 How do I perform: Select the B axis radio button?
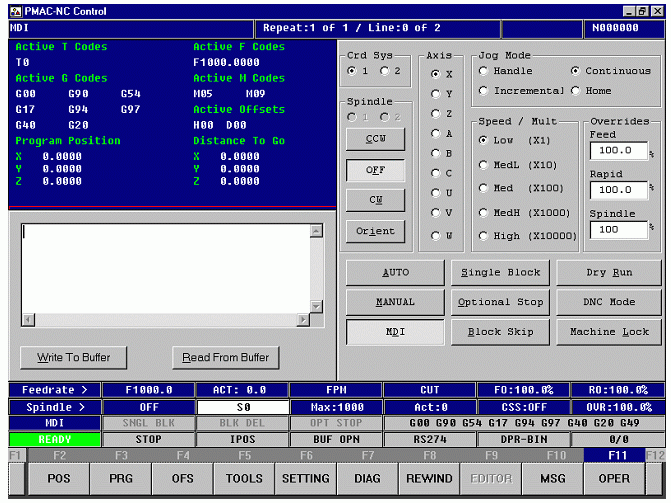[x=435, y=153]
